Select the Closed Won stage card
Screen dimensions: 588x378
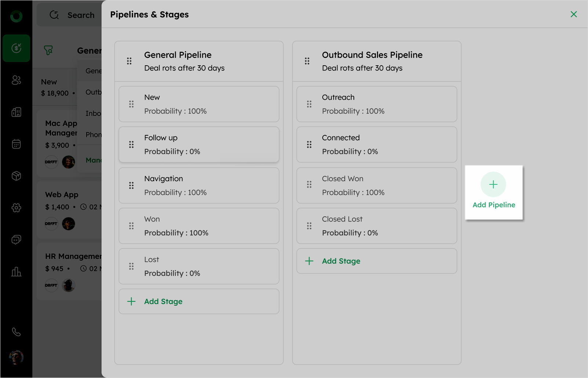tap(377, 186)
